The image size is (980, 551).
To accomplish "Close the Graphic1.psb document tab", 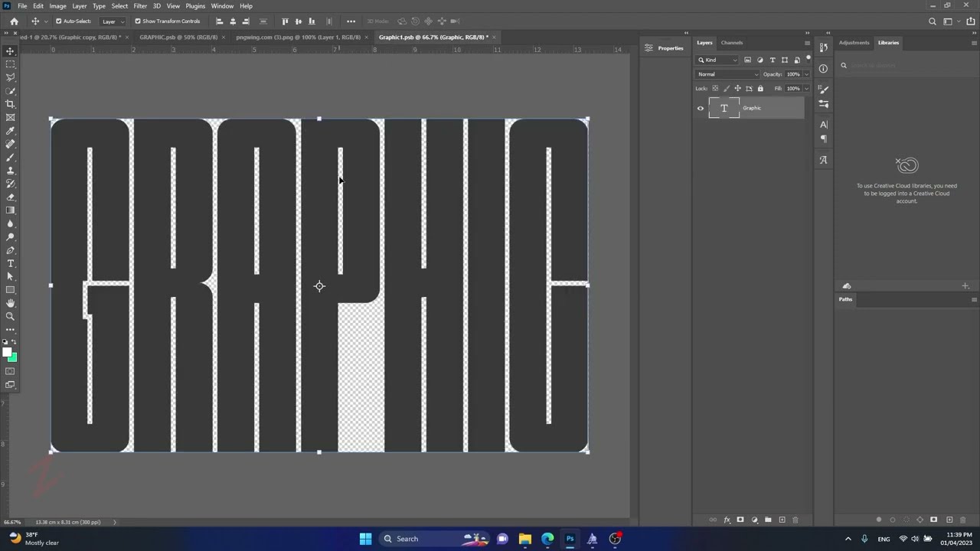I will click(x=494, y=37).
